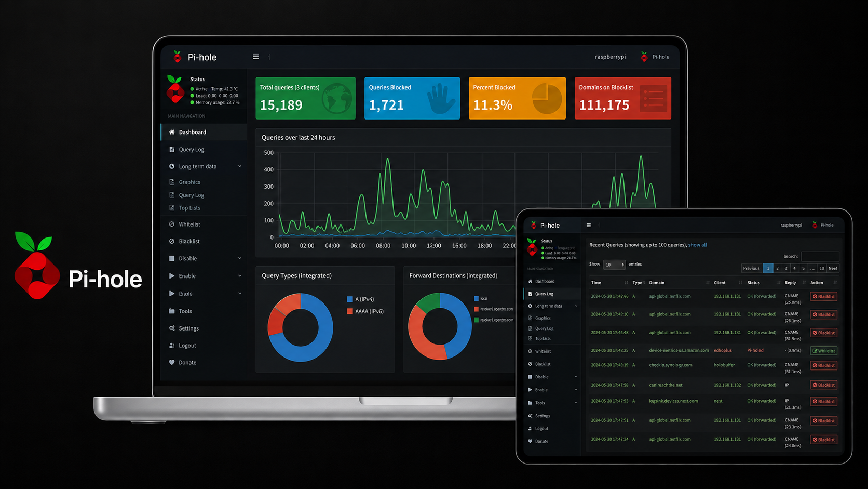Click the folder icon beside Tools on tablet
Image resolution: width=868 pixels, height=489 pixels.
[x=530, y=403]
